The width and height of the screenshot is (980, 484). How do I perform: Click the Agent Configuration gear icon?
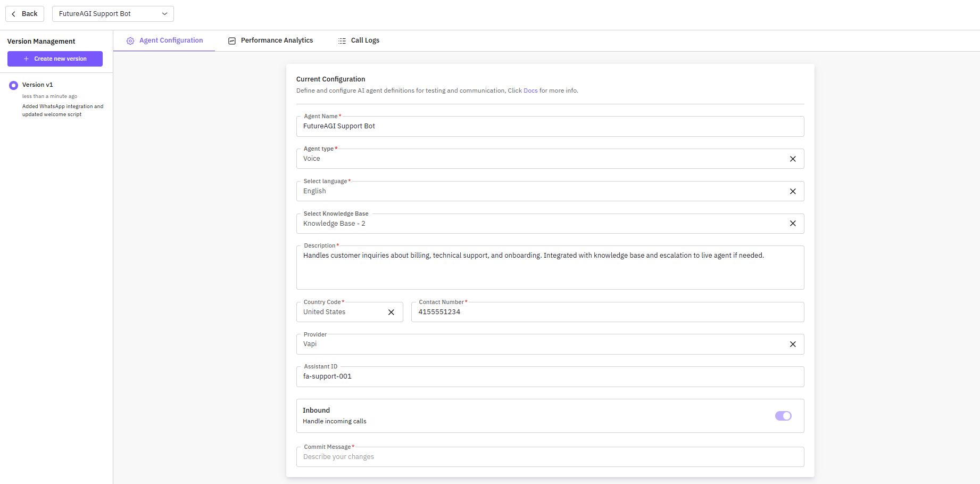coord(130,41)
